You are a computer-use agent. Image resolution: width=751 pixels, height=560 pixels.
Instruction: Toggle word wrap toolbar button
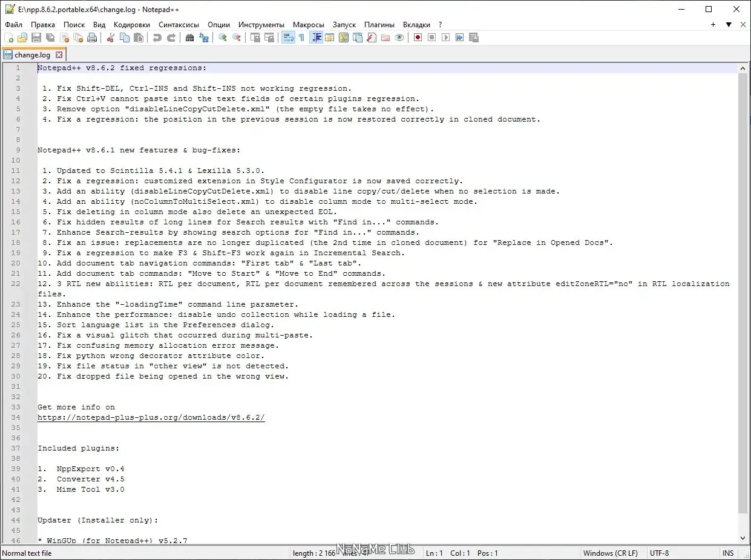pyautogui.click(x=288, y=37)
